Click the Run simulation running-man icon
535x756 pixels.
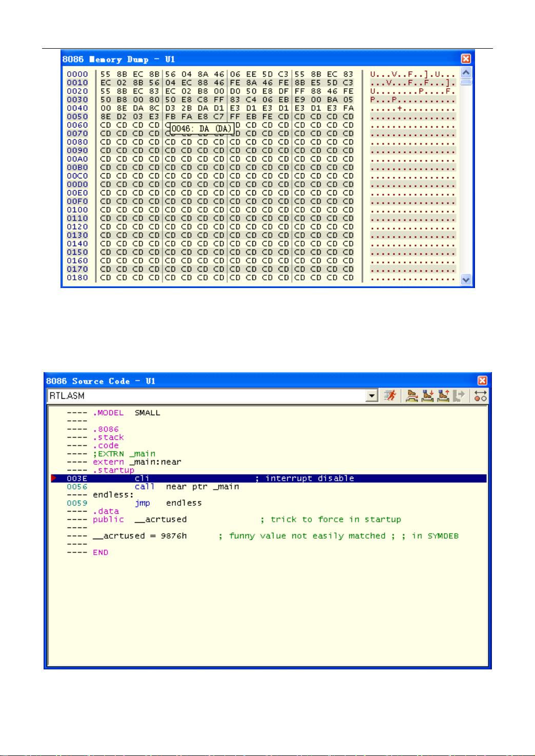[390, 396]
